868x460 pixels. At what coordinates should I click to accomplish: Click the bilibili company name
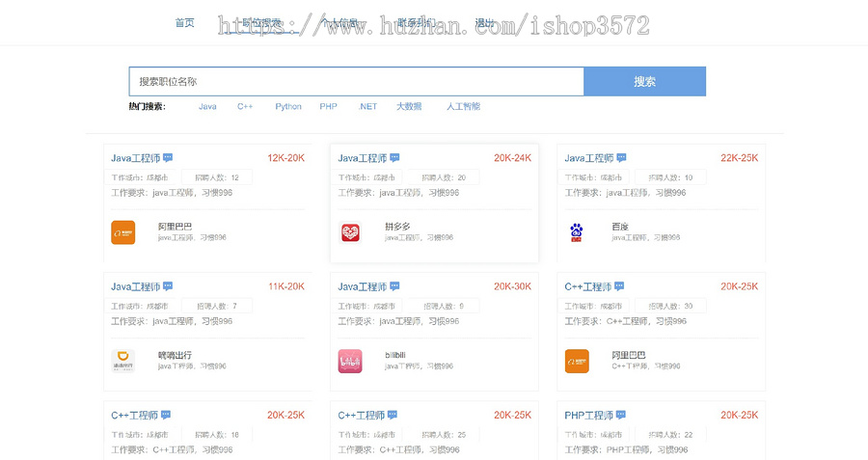395,355
